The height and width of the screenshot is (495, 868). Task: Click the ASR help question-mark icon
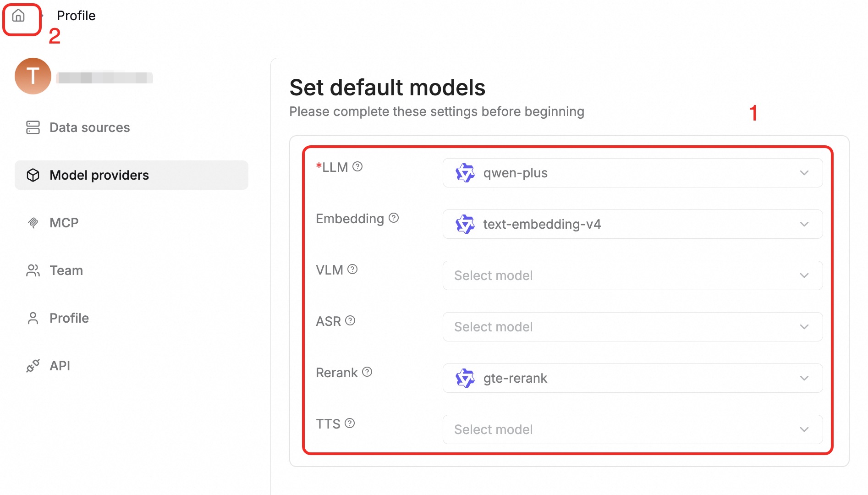[350, 321]
